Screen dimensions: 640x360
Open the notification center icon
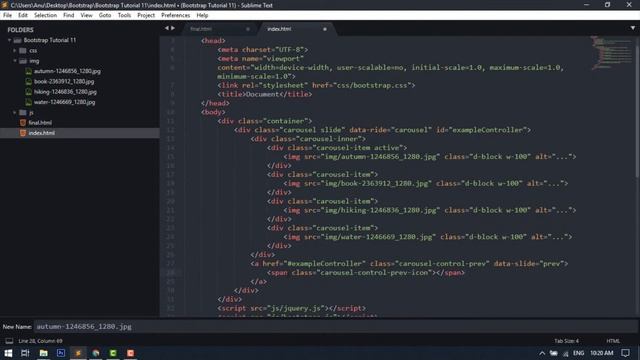click(x=625, y=353)
